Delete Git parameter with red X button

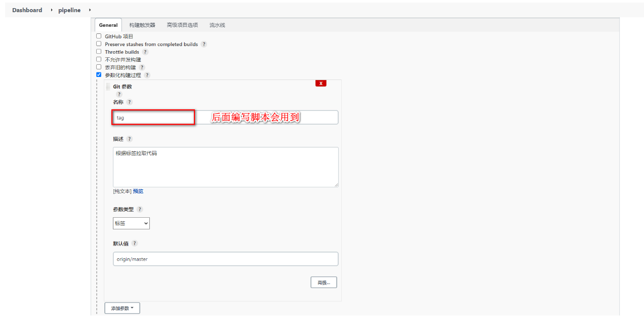coord(321,83)
